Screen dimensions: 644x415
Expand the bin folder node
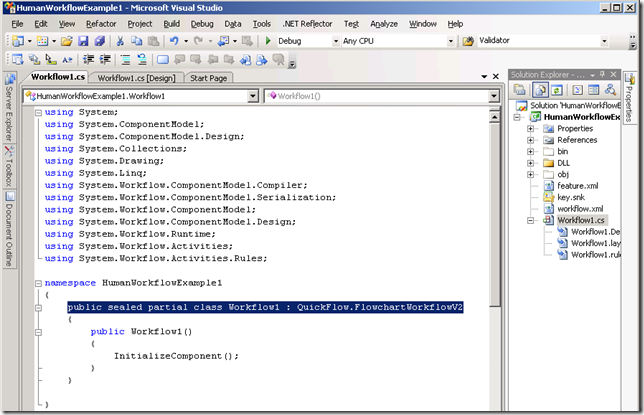(x=530, y=152)
